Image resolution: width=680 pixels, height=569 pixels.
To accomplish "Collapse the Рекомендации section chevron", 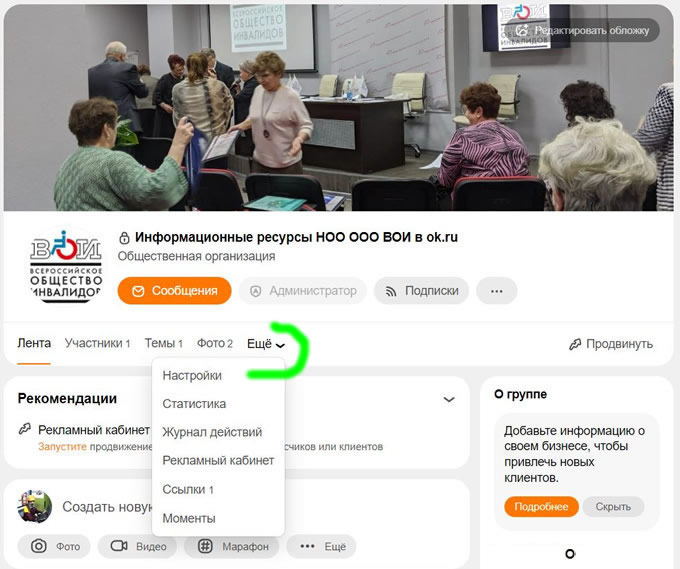I will pos(449,399).
